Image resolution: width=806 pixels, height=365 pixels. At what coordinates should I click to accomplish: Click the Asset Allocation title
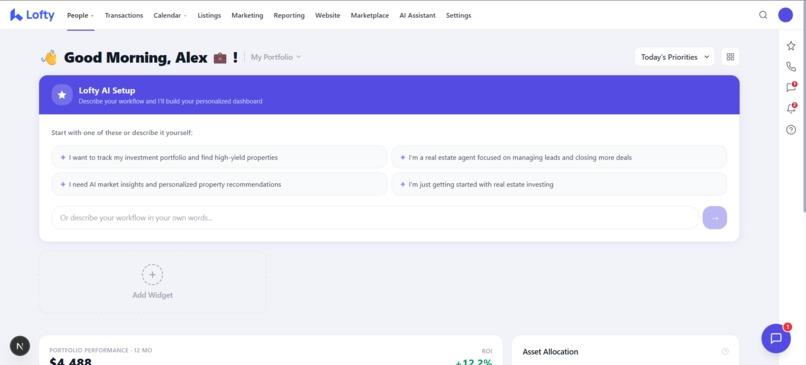550,352
